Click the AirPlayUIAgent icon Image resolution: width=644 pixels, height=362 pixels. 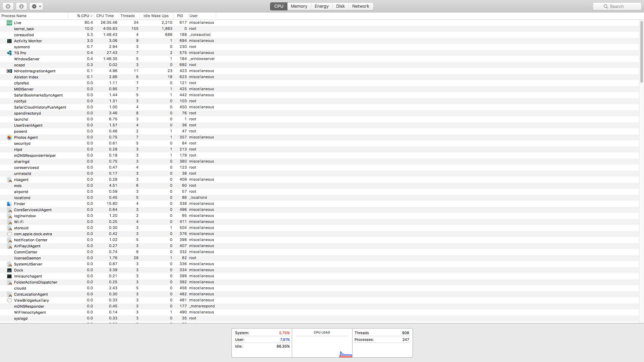[9, 246]
